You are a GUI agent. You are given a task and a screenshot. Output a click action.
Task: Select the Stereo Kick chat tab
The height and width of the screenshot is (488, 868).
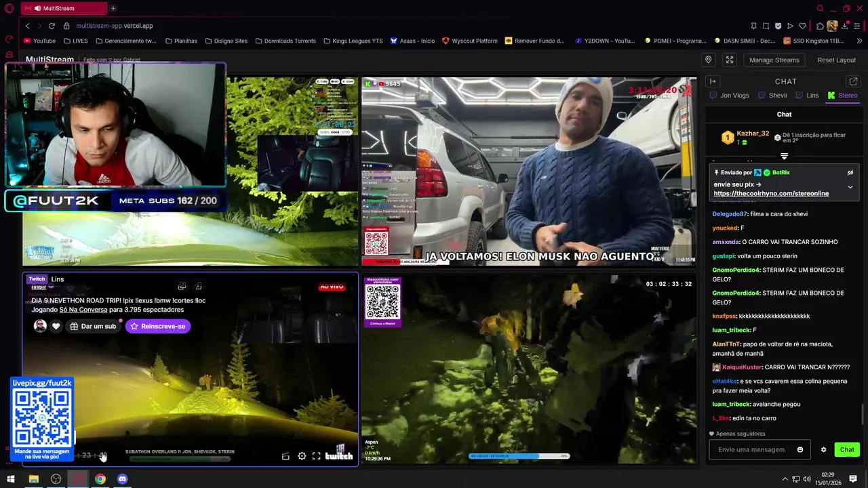(843, 96)
